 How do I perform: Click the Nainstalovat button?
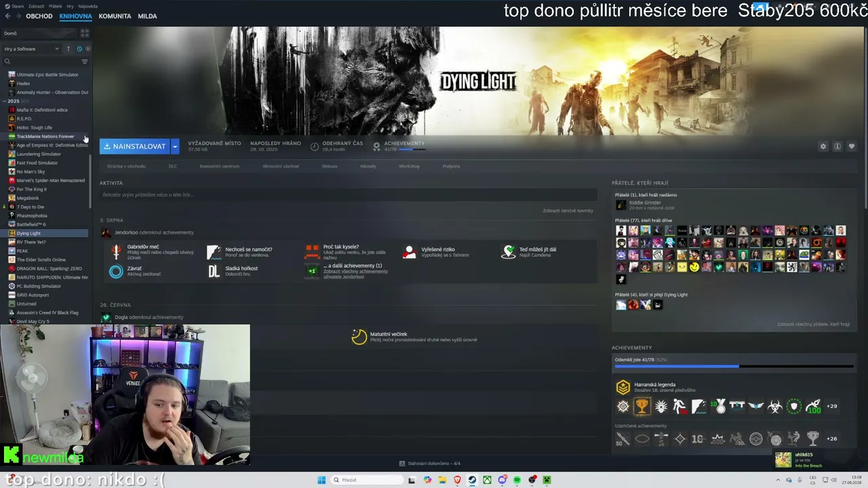click(135, 146)
